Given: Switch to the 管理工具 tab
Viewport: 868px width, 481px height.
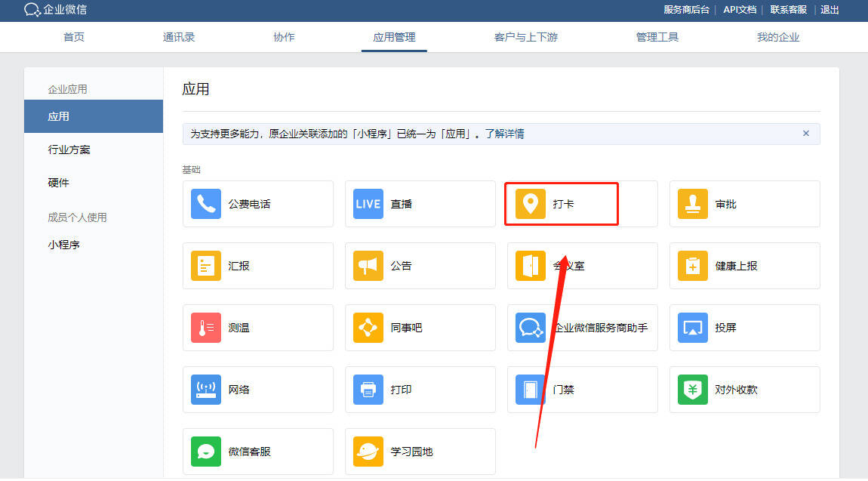Looking at the screenshot, I should 657,37.
